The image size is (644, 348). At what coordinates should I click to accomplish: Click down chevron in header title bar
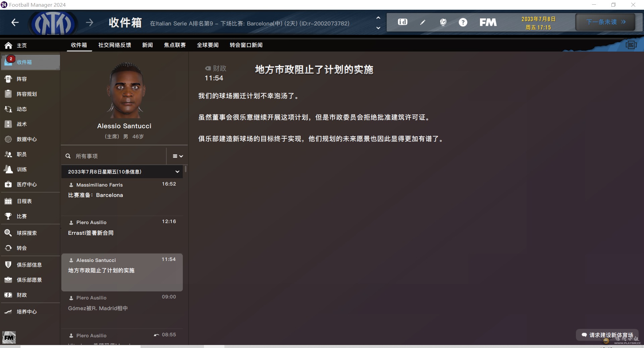(378, 28)
